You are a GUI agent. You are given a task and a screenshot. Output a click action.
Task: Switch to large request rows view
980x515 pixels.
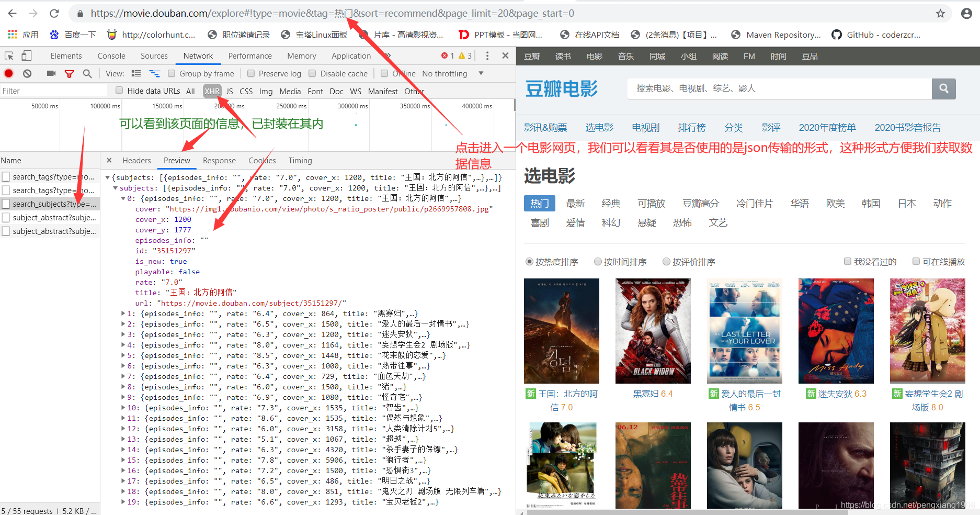pyautogui.click(x=136, y=74)
